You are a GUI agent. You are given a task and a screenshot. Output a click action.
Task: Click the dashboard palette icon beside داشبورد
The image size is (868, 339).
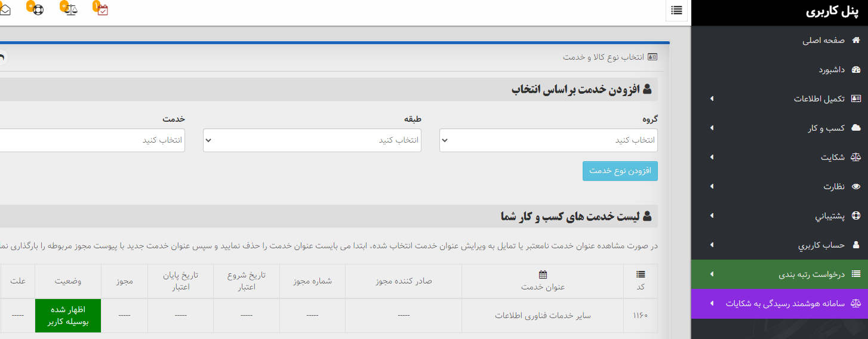[856, 70]
